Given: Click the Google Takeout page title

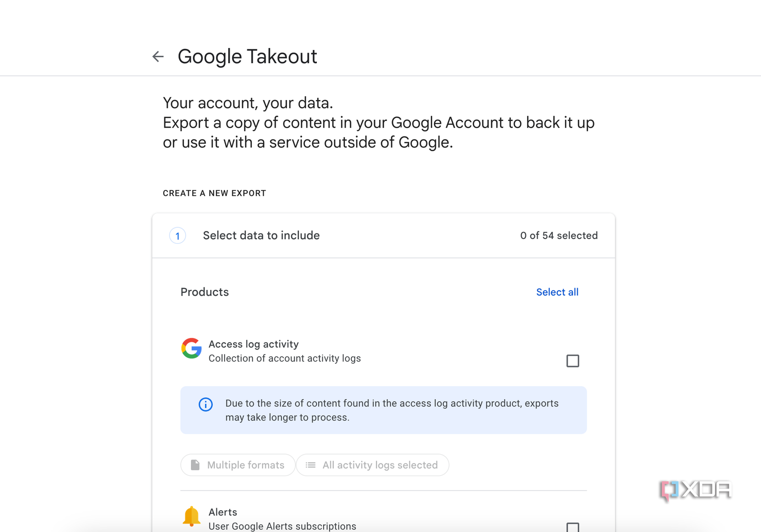Looking at the screenshot, I should (248, 56).
